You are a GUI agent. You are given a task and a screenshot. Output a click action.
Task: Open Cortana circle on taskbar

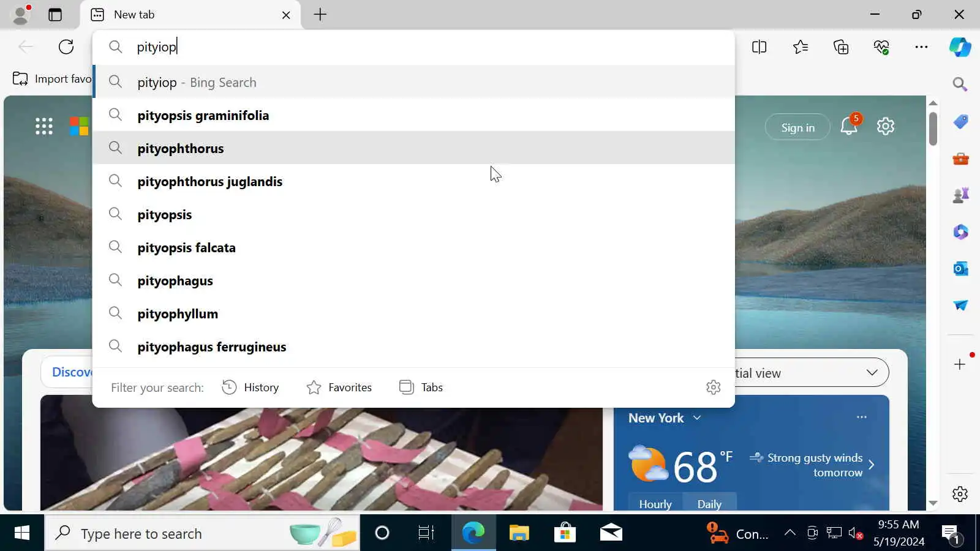click(x=382, y=533)
